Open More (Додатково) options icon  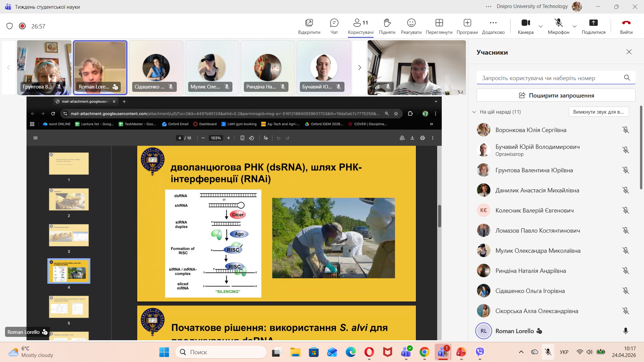(x=493, y=23)
